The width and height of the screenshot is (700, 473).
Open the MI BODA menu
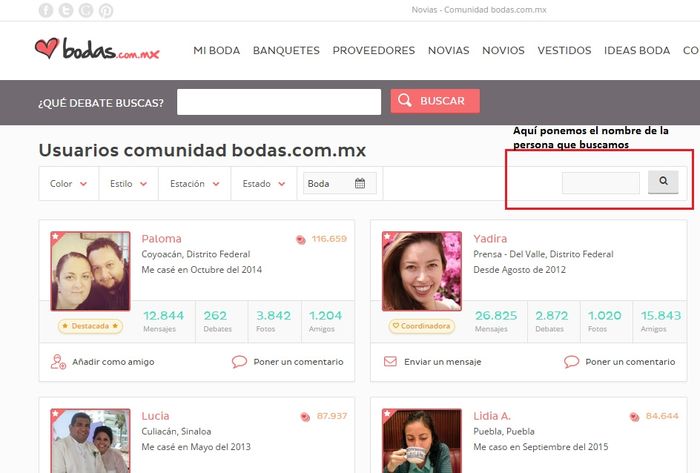point(216,50)
